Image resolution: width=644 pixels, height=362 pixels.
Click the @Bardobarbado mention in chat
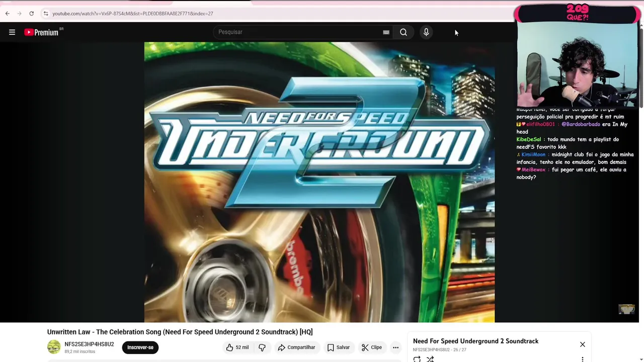click(581, 124)
